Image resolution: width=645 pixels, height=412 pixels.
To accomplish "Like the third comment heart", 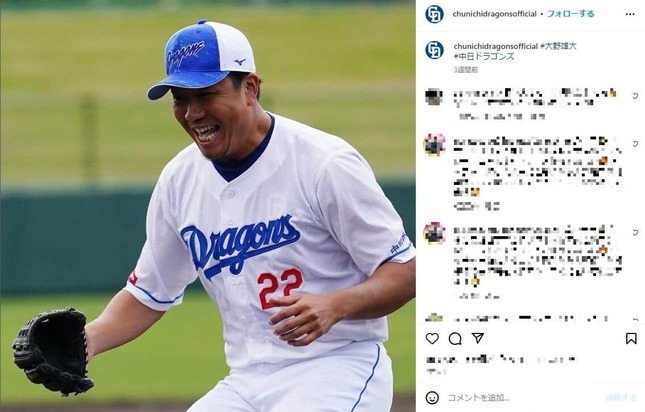I will pyautogui.click(x=635, y=233).
